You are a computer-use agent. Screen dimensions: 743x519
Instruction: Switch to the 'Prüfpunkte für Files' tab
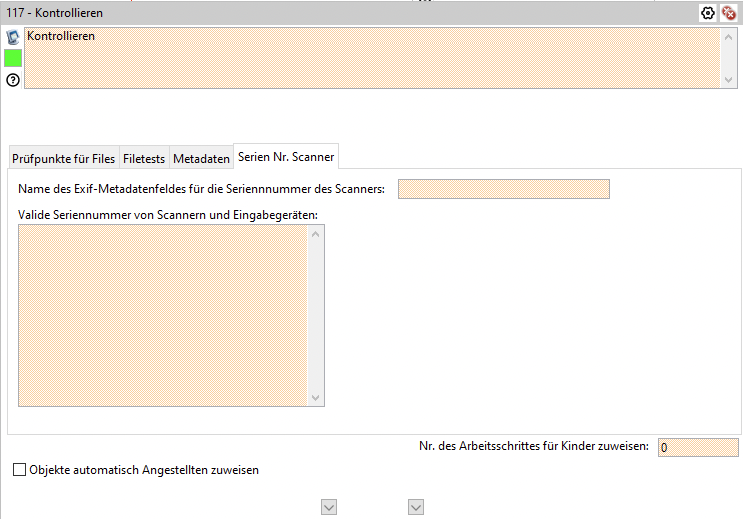(63, 158)
